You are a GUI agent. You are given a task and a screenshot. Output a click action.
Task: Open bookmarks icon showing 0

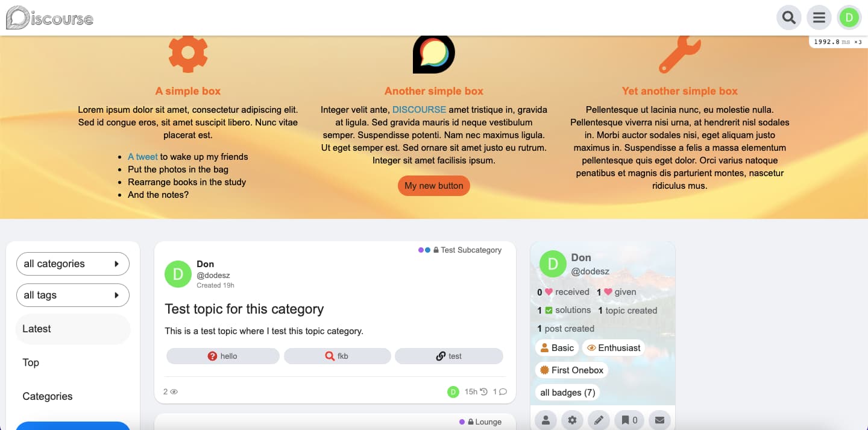tap(630, 420)
